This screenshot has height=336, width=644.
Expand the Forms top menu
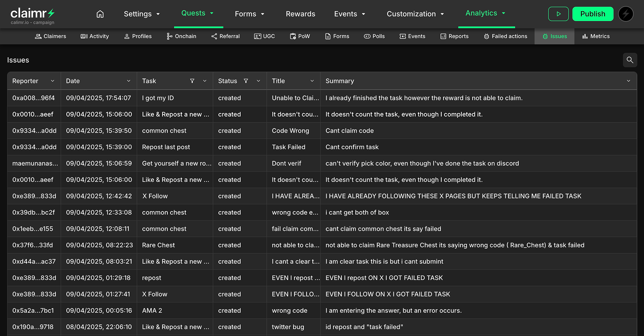(250, 14)
